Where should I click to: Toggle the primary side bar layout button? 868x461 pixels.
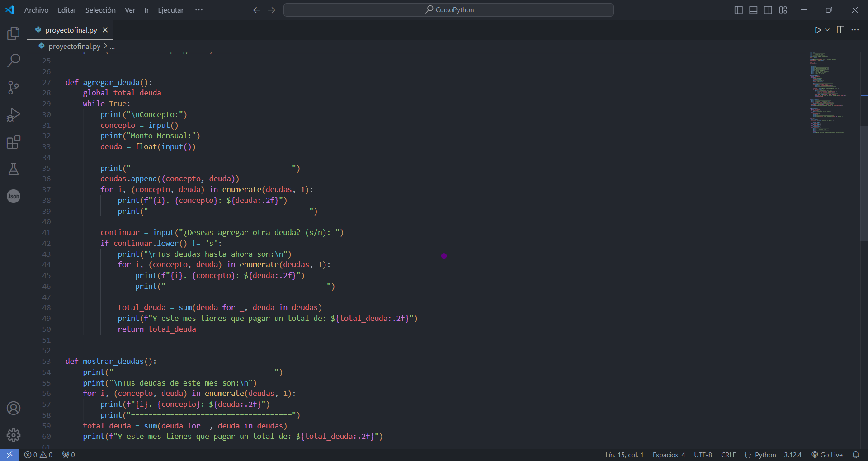tap(738, 10)
